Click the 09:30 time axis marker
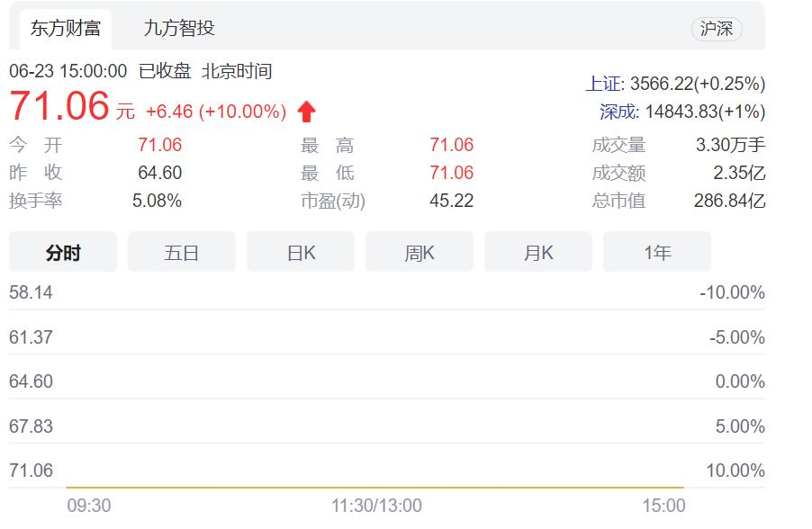 (x=89, y=506)
